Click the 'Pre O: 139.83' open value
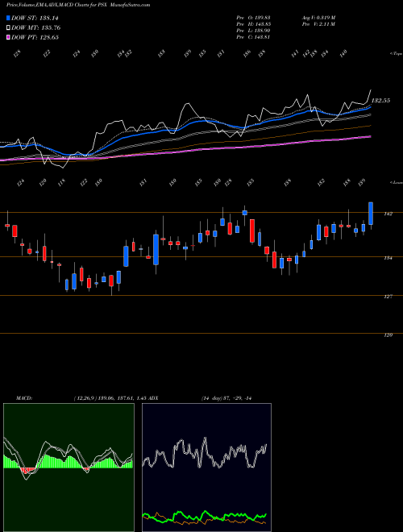 253,17
